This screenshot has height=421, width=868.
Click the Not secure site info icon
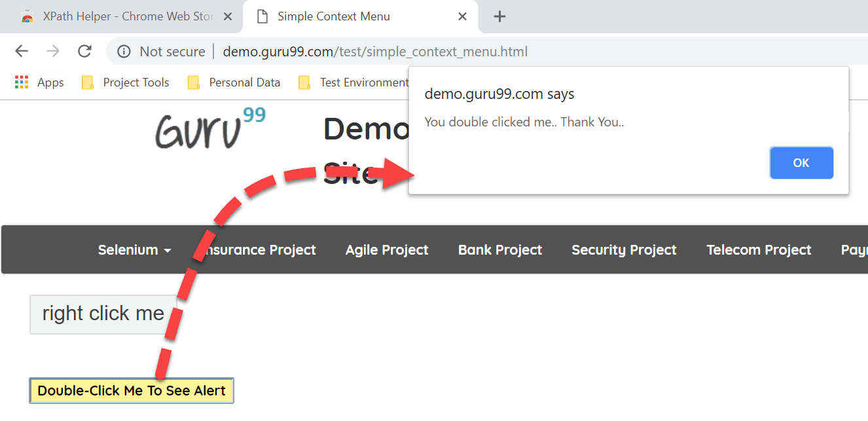124,51
